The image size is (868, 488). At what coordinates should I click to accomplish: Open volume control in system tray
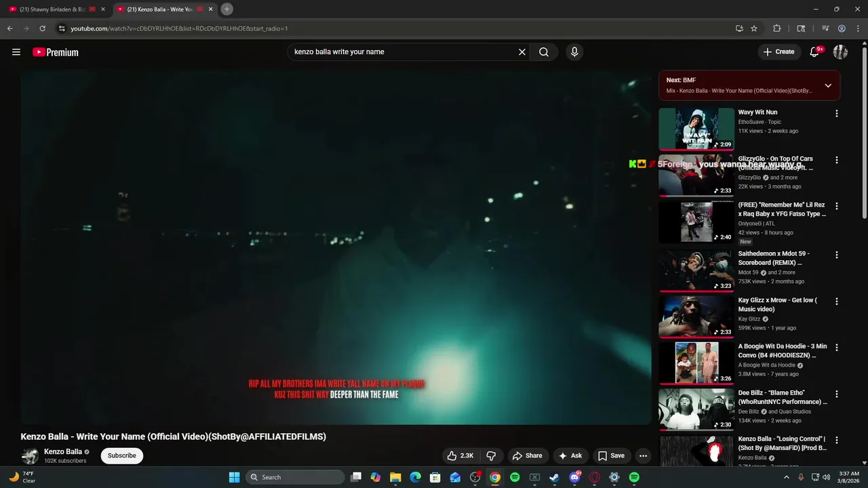point(826,477)
